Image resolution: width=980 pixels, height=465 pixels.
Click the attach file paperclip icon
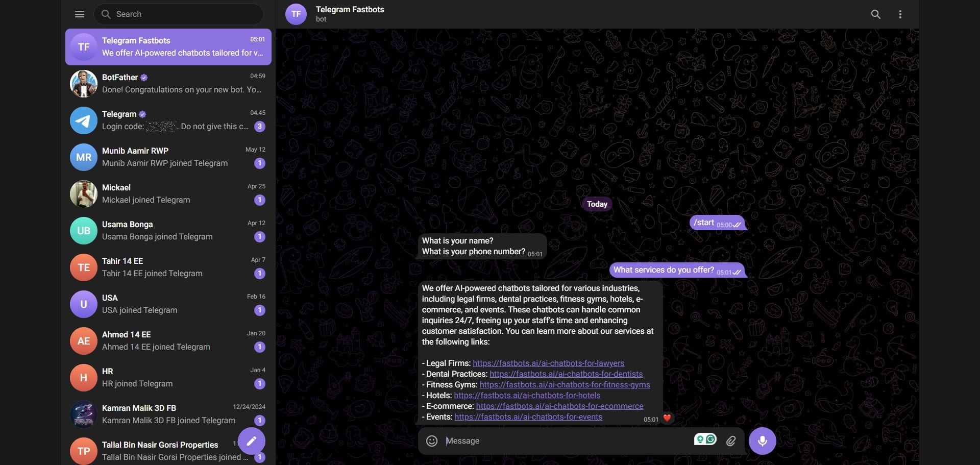[731, 441]
